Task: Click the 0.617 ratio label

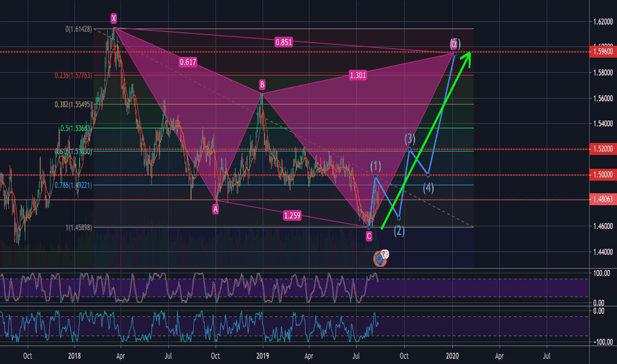Action: (188, 62)
